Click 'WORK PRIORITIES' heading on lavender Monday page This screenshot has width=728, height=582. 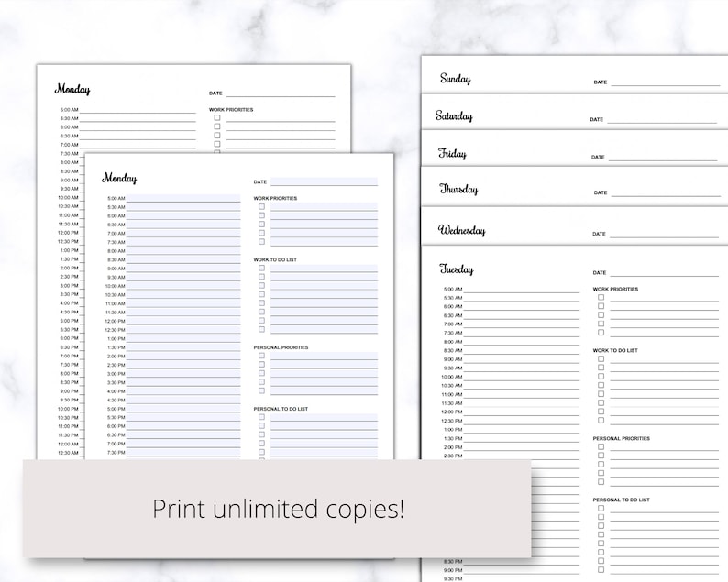click(275, 198)
